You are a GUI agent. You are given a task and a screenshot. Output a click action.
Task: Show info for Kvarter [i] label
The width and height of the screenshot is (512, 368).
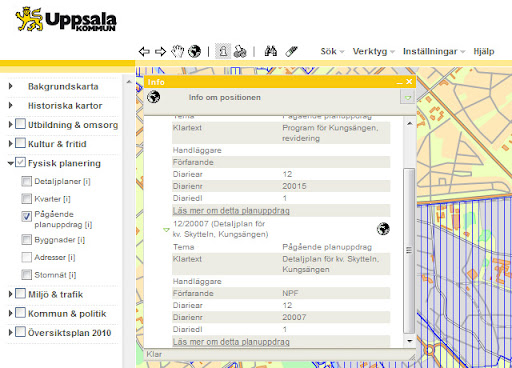point(52,199)
